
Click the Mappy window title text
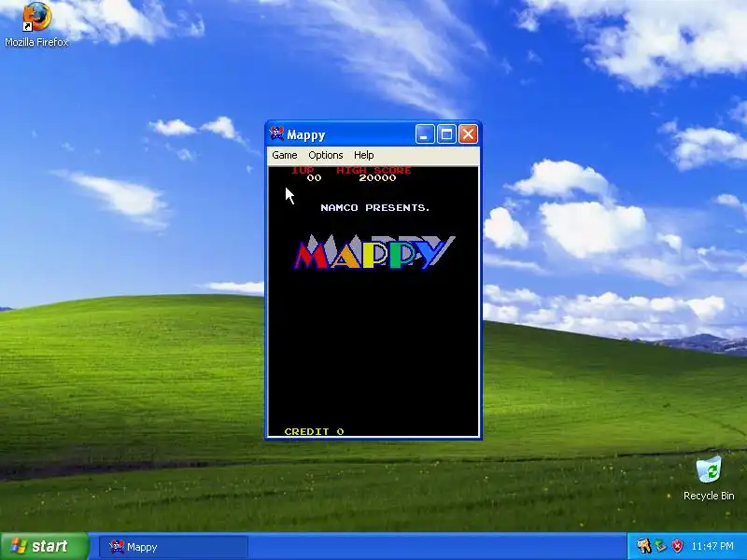click(306, 135)
